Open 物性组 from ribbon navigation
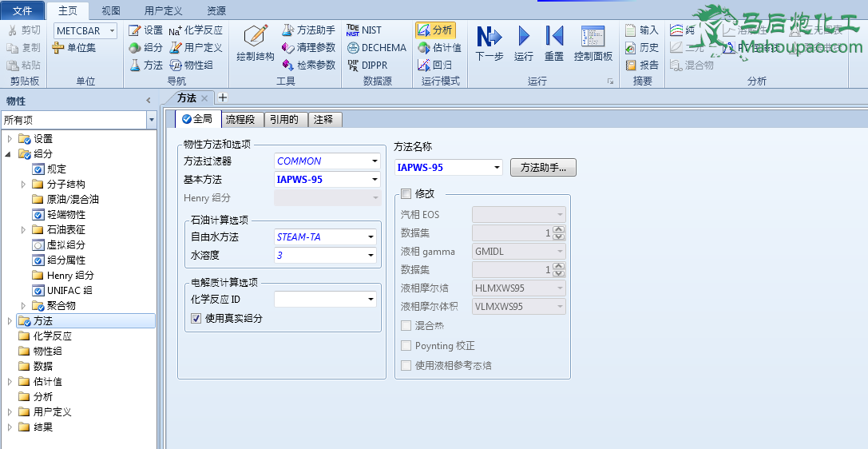The image size is (868, 449). coord(191,65)
